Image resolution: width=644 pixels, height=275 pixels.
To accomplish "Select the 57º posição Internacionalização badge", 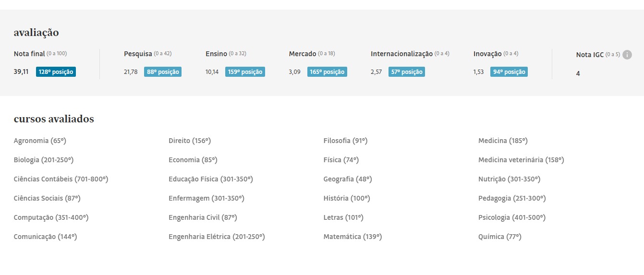I will pos(406,72).
